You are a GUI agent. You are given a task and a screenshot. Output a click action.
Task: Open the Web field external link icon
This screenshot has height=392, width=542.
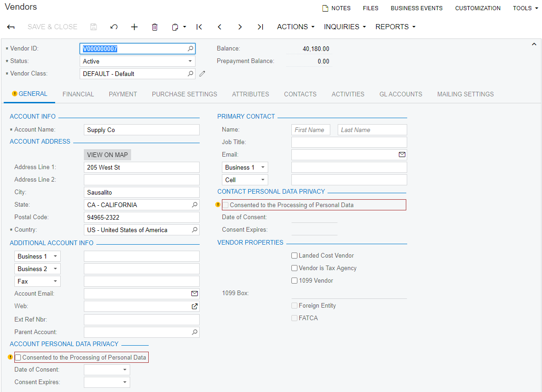(x=195, y=306)
